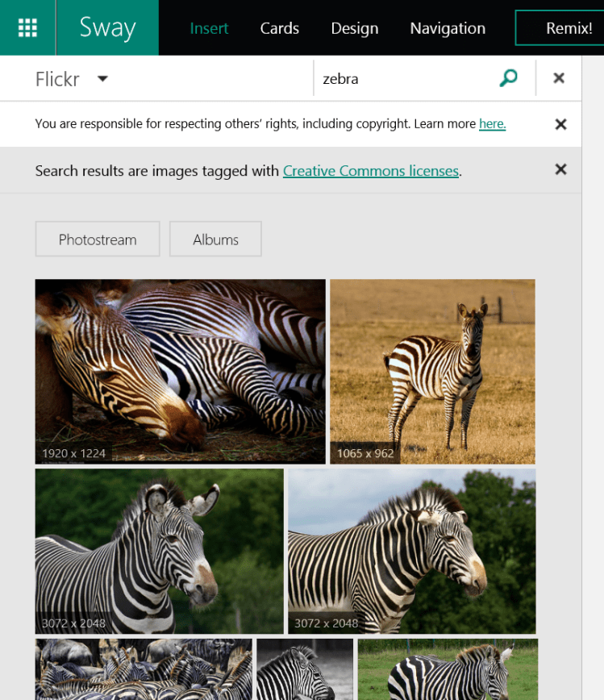
Task: Open the Design tab
Action: click(x=355, y=28)
